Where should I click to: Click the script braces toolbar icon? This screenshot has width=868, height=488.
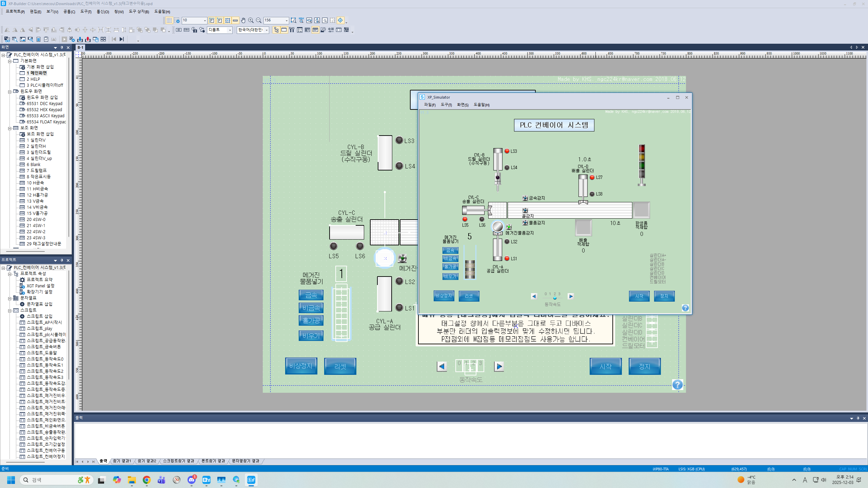tap(339, 30)
